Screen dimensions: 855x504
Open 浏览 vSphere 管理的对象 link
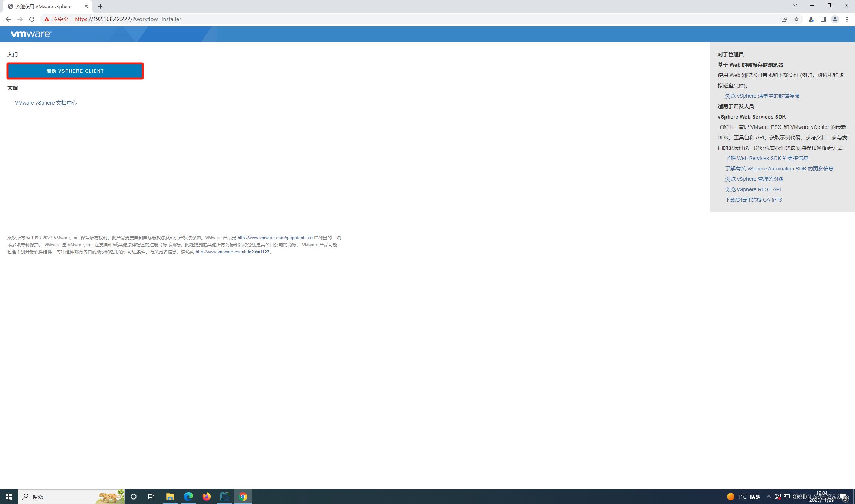(754, 179)
